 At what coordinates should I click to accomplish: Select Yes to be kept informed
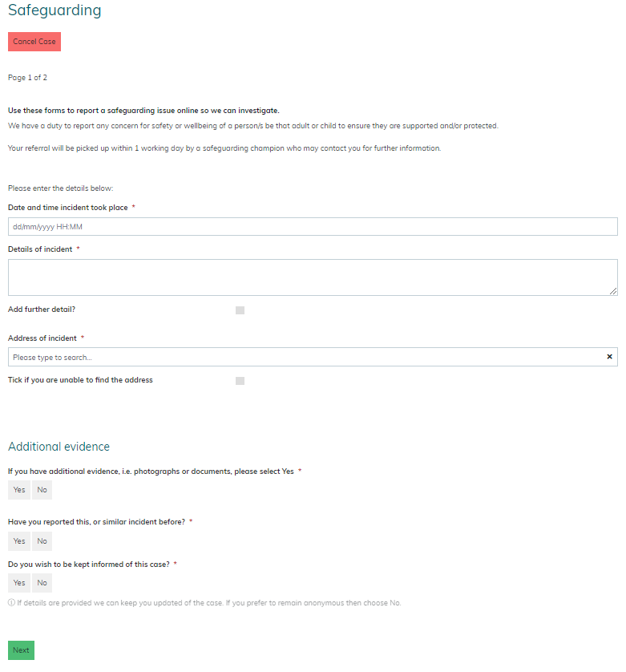click(x=19, y=583)
